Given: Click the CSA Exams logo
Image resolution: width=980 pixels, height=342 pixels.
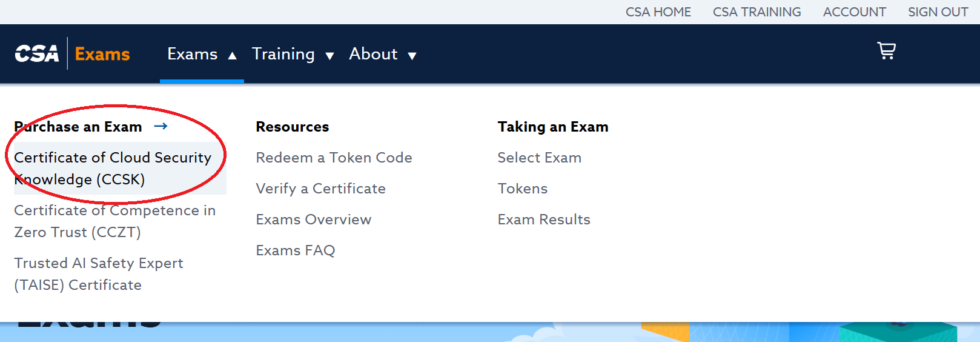Looking at the screenshot, I should (x=73, y=54).
